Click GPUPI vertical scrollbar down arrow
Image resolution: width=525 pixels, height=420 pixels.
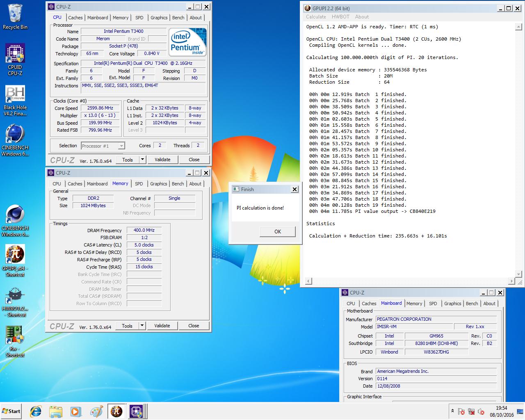518,274
